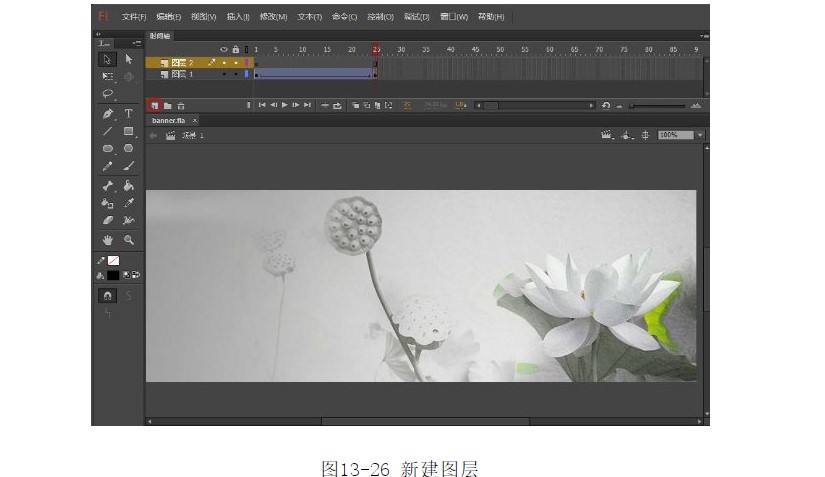Open the Edit Scene dropdown
Screen dimensions: 825x477
click(x=607, y=135)
